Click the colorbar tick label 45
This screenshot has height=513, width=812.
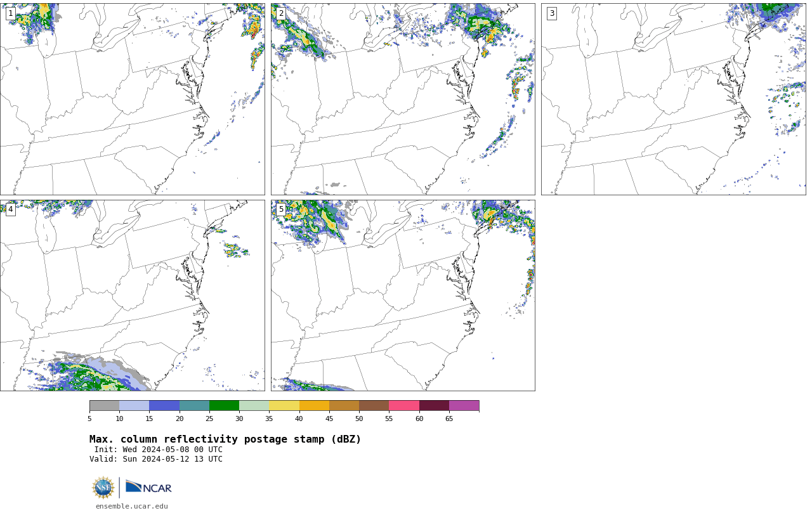point(329,419)
